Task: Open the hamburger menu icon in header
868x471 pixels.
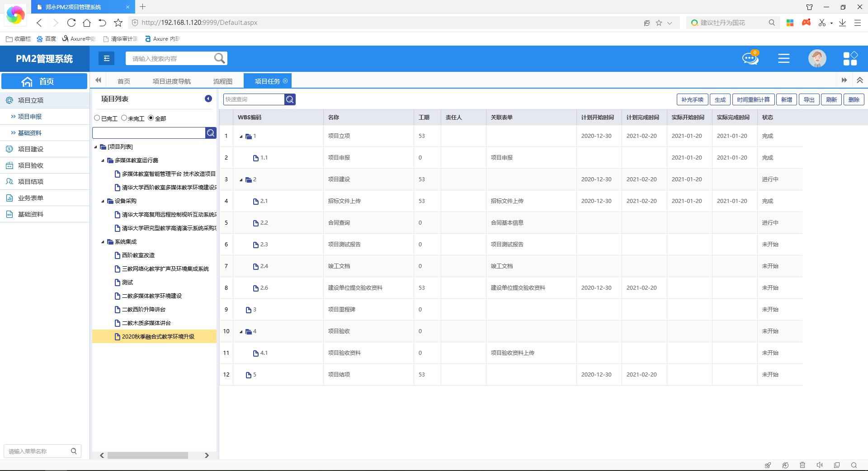Action: (784, 58)
